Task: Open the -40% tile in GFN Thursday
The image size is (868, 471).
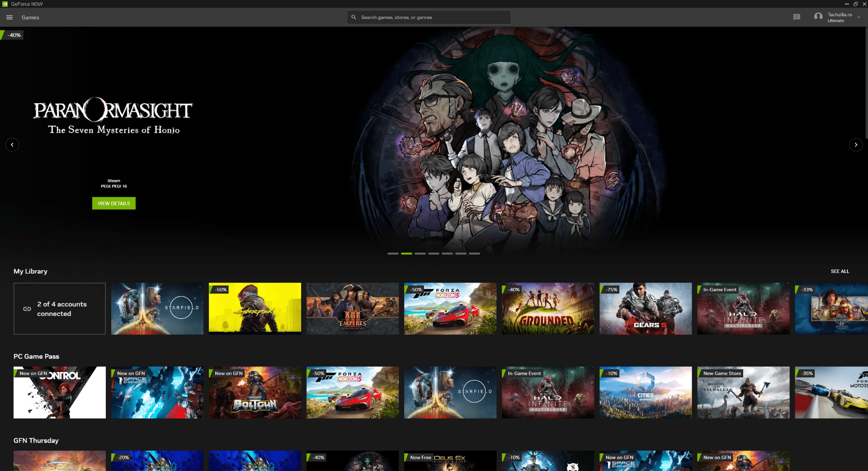Action: tap(353, 461)
